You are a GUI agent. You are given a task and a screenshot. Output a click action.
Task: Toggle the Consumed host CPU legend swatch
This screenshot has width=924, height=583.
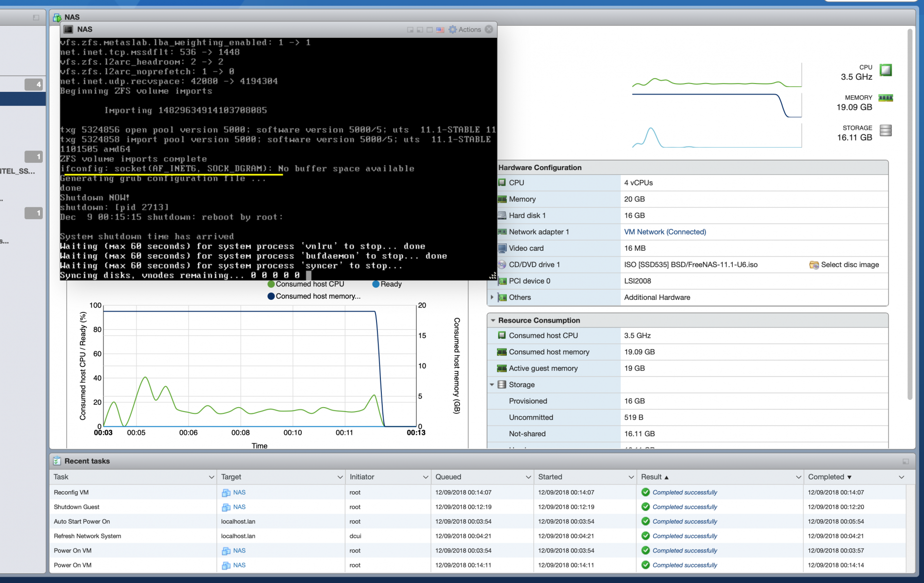click(x=271, y=284)
